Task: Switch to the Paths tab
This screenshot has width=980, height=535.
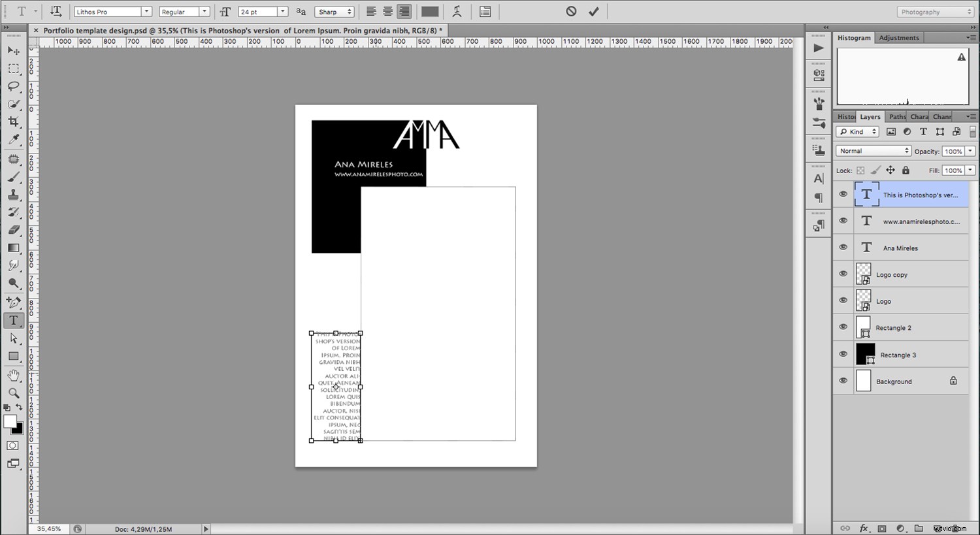Action: pos(896,116)
